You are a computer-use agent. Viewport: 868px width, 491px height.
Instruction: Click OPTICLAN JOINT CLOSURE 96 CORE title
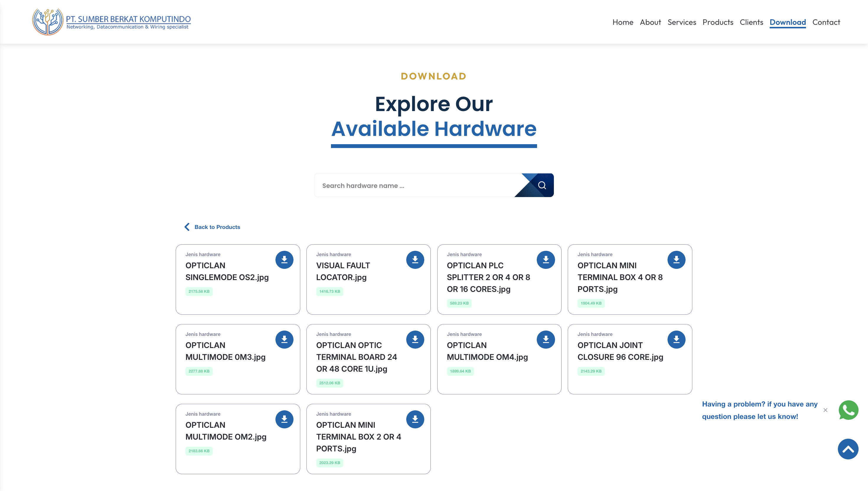[620, 351]
